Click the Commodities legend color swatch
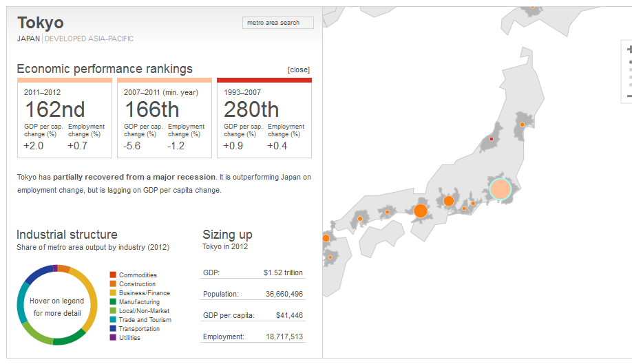This screenshot has height=364, width=632. [x=113, y=275]
